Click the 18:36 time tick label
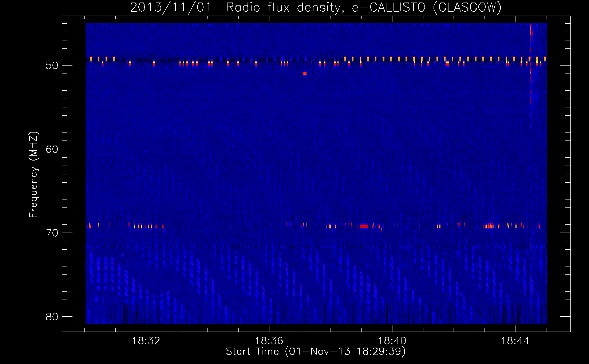The height and width of the screenshot is (364, 589). click(x=269, y=341)
